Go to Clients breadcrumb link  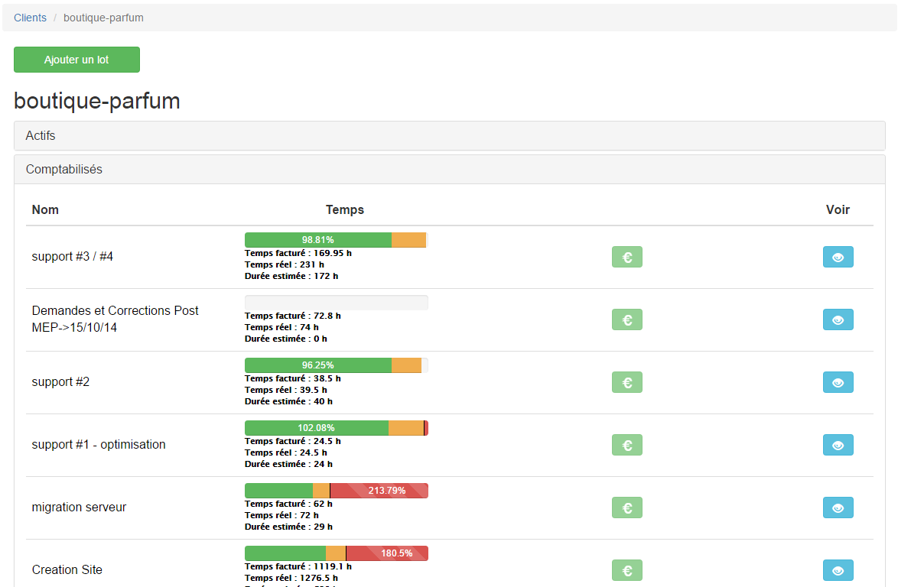click(30, 18)
